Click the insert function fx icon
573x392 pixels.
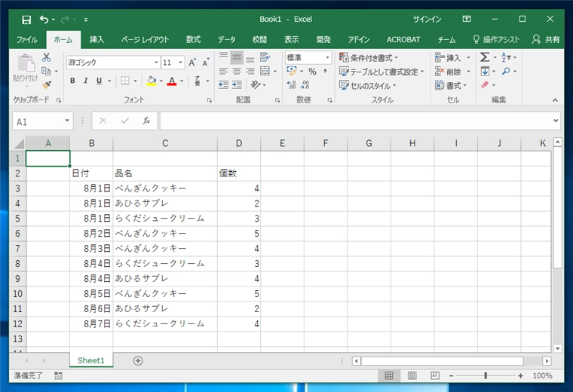click(146, 121)
